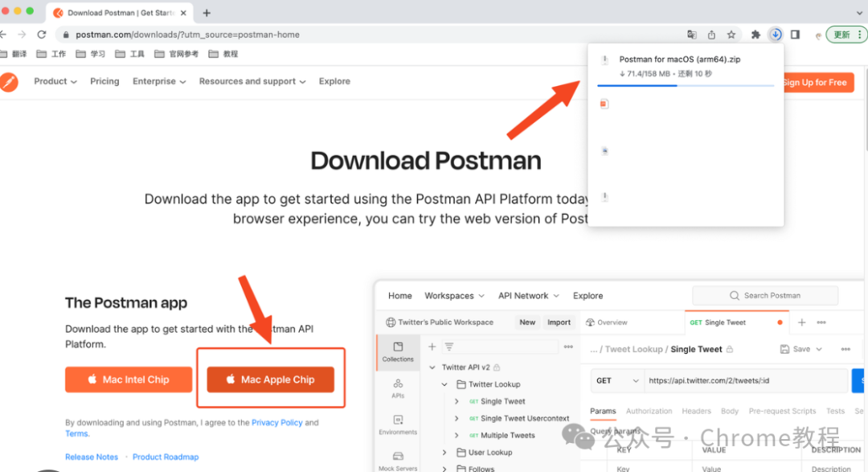Go back to the previous page

click(x=3, y=35)
